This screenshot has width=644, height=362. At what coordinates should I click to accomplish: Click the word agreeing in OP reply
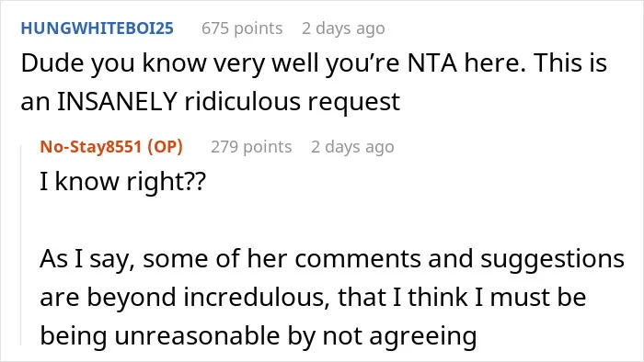(423, 337)
